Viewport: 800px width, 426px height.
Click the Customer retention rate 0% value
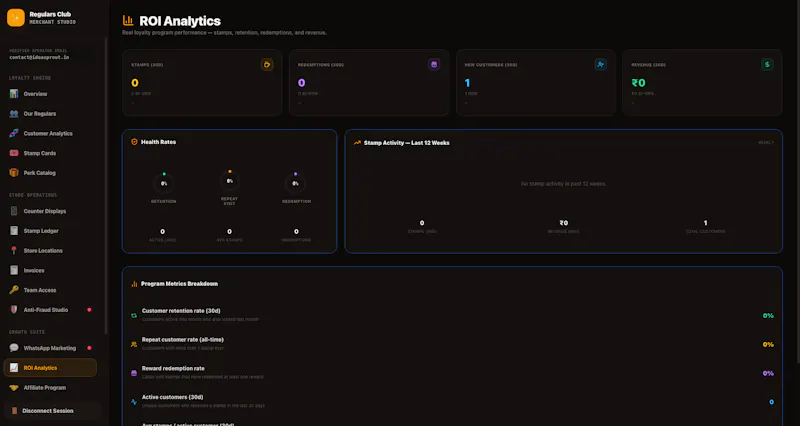point(768,316)
